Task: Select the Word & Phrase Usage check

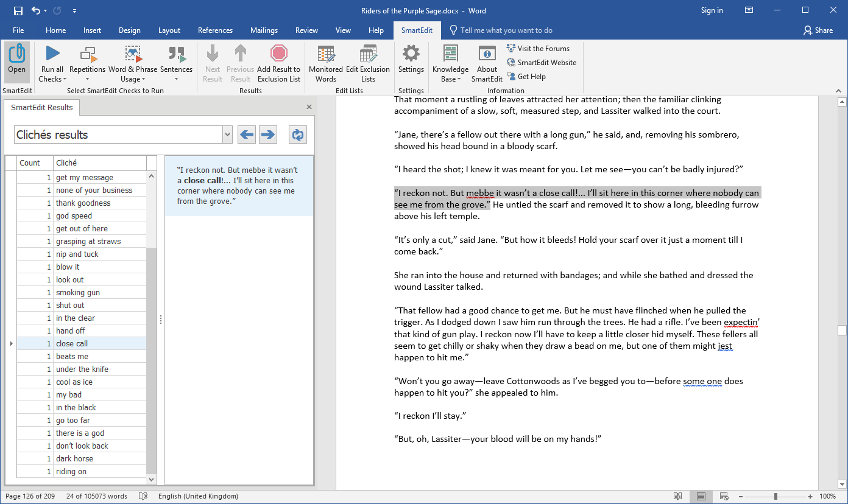Action: (133, 61)
